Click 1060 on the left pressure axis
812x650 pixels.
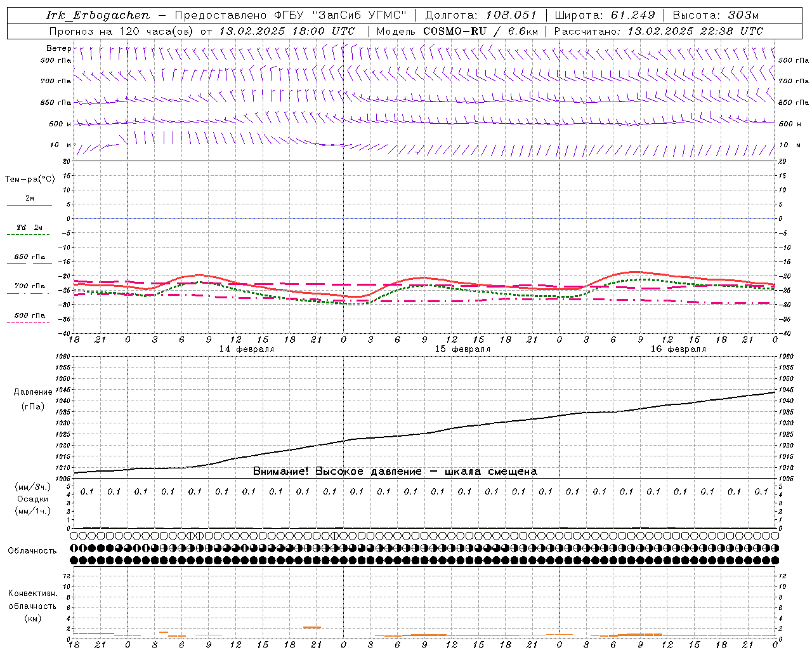coord(62,357)
